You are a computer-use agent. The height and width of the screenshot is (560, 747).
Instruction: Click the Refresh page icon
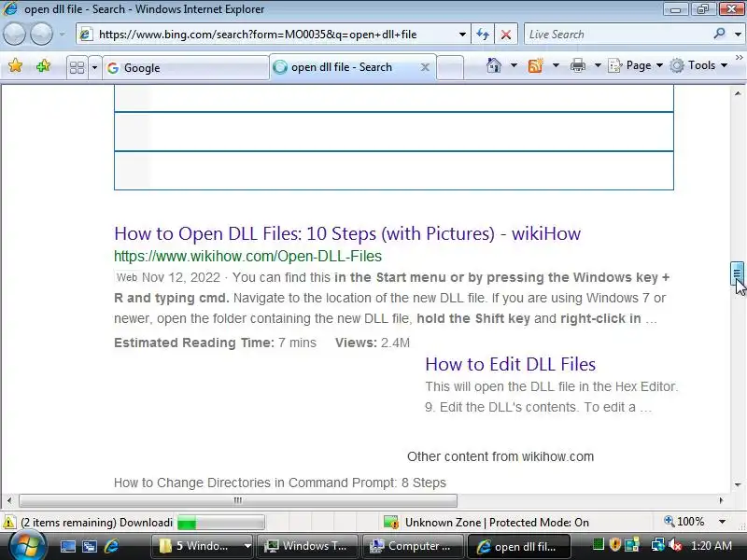(483, 35)
